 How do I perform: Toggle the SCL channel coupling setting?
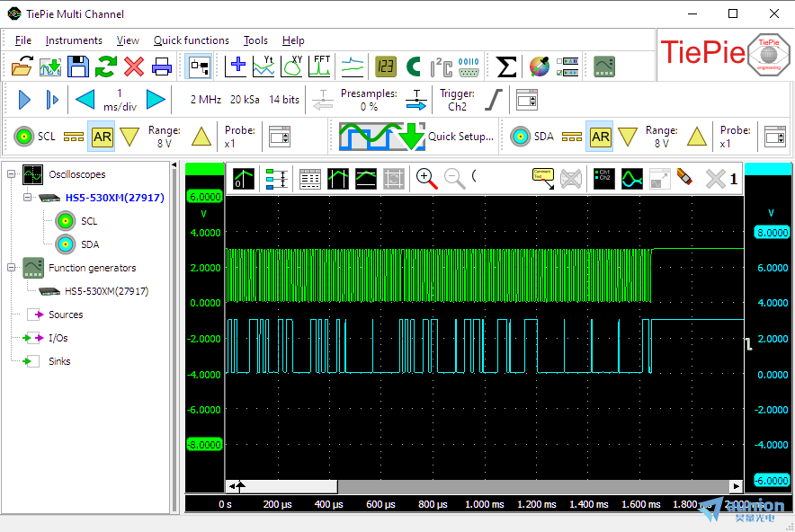pos(74,137)
